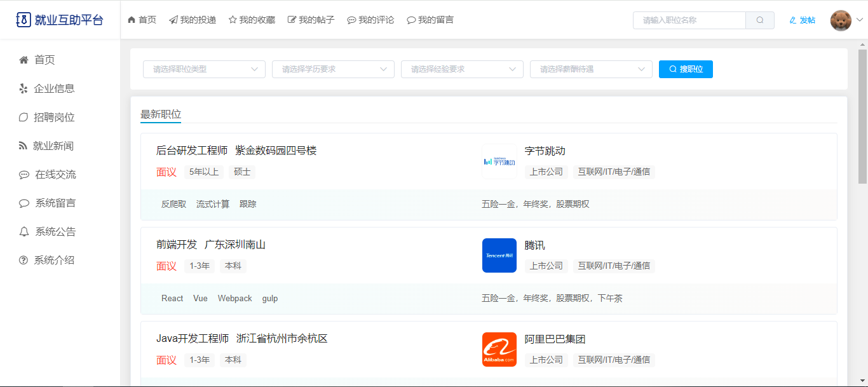Image resolution: width=868 pixels, height=387 pixels.
Task: Click the 搜职位 search button
Action: tap(686, 69)
